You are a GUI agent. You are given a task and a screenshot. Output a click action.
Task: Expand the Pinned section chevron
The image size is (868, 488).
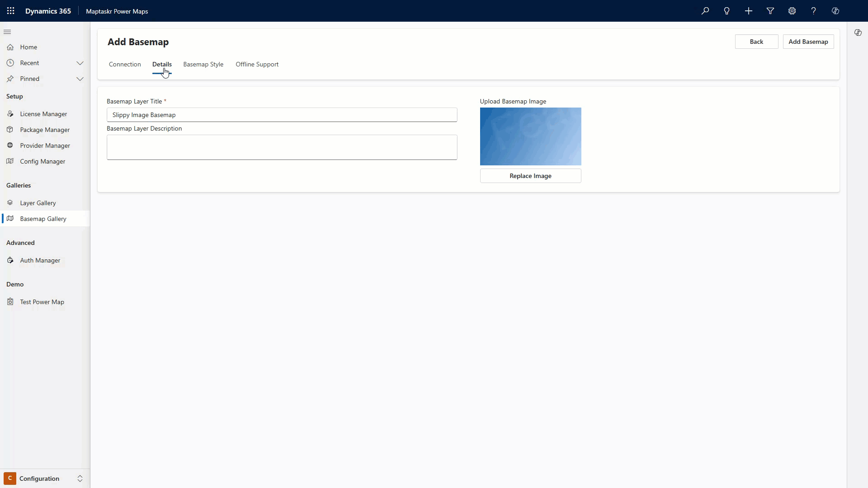click(x=80, y=79)
